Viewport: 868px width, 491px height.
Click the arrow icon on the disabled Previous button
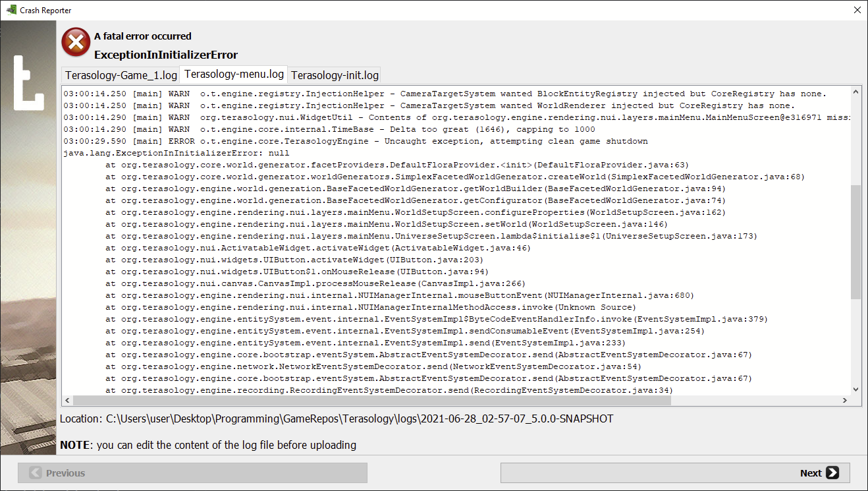point(34,473)
